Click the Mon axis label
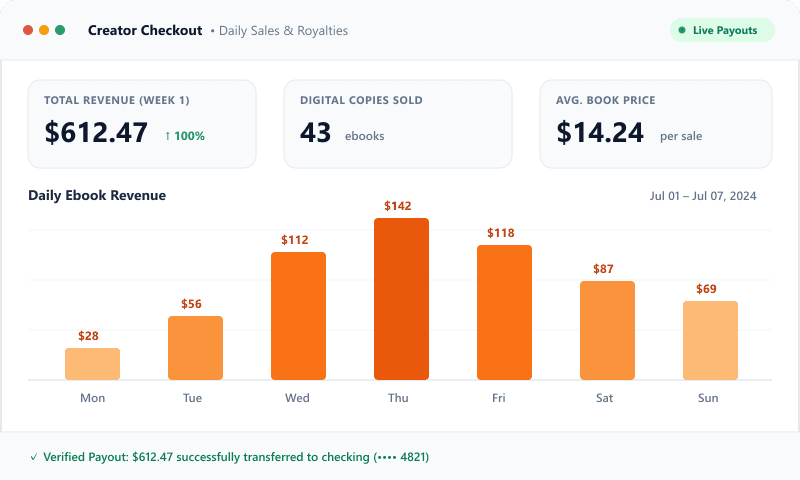This screenshot has height=480, width=800. pos(92,398)
